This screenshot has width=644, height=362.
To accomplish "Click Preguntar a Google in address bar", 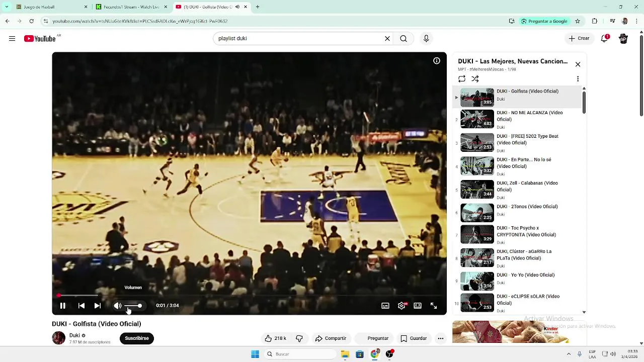I will pos(544,21).
